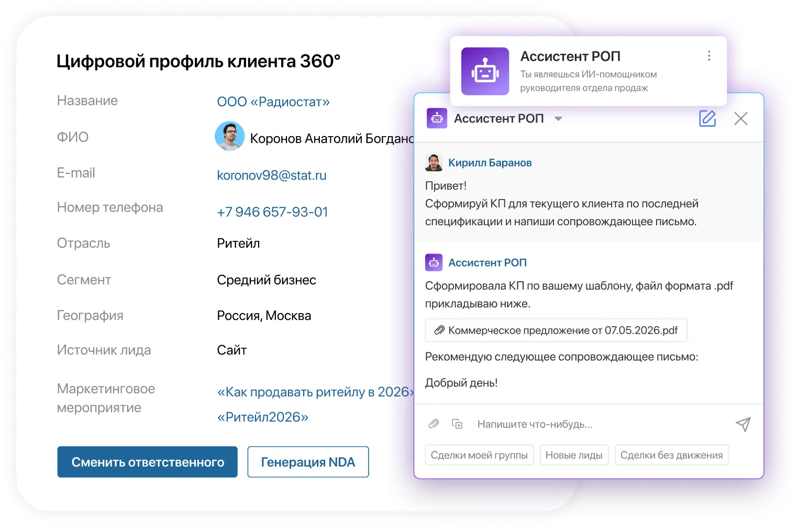Select Новые лиды quick prompt
Viewport: 798px width, 532px height.
[574, 455]
